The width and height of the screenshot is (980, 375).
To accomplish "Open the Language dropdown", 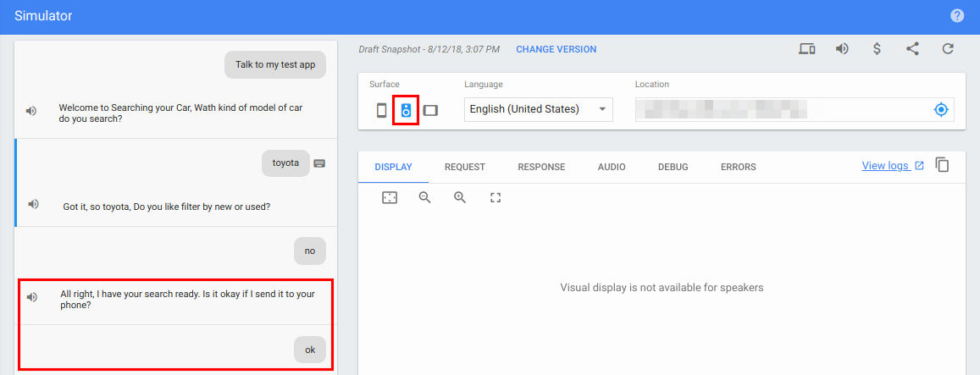I will 538,109.
